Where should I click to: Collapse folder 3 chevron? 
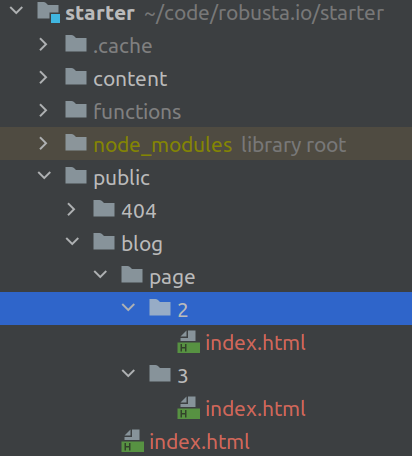point(128,373)
